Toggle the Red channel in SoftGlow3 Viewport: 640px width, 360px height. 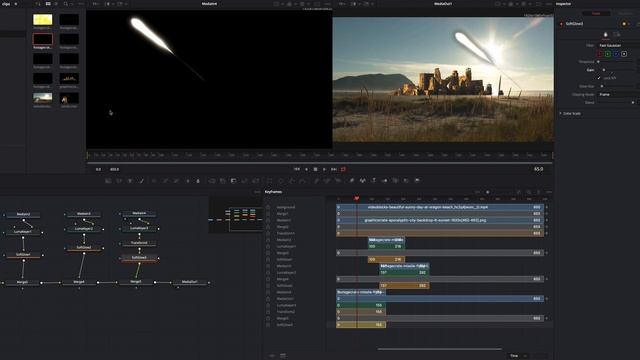(x=600, y=54)
